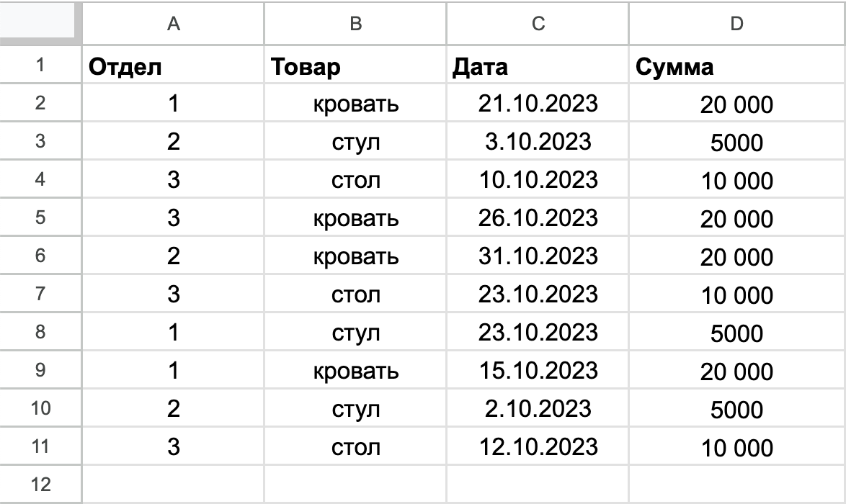Select the Товар header cell

coord(355,66)
